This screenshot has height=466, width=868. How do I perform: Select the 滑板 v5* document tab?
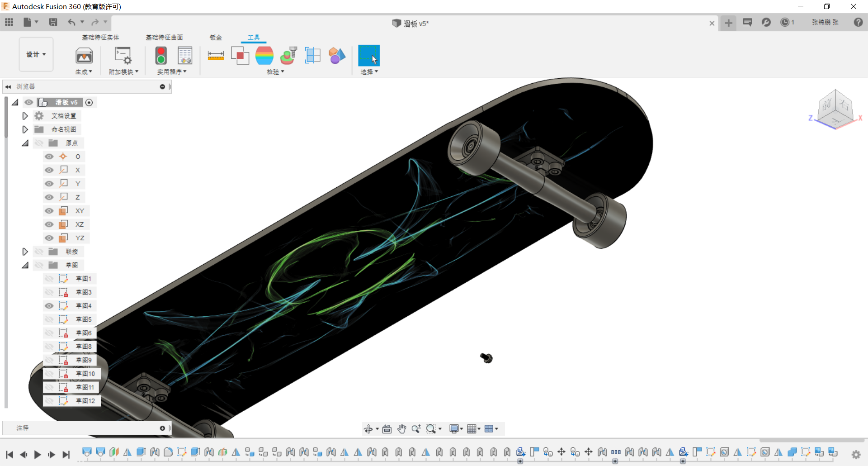(x=410, y=24)
